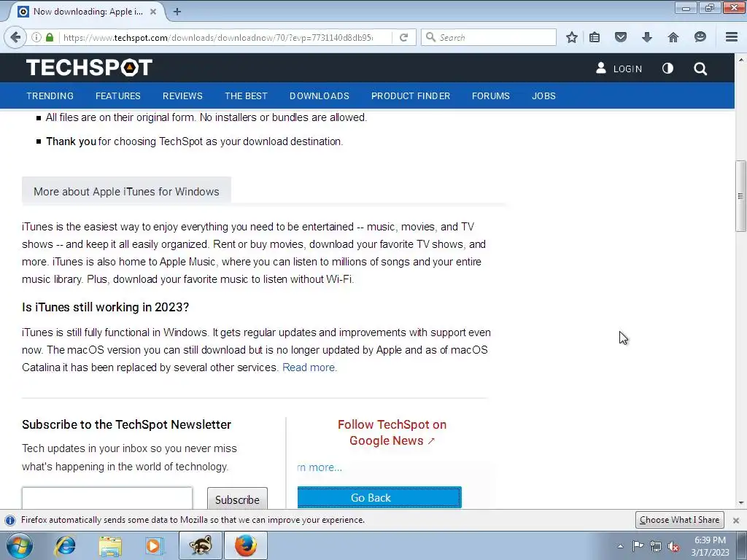This screenshot has width=747, height=560.
Task: Click the Action Center flag tray icon
Action: tap(638, 545)
